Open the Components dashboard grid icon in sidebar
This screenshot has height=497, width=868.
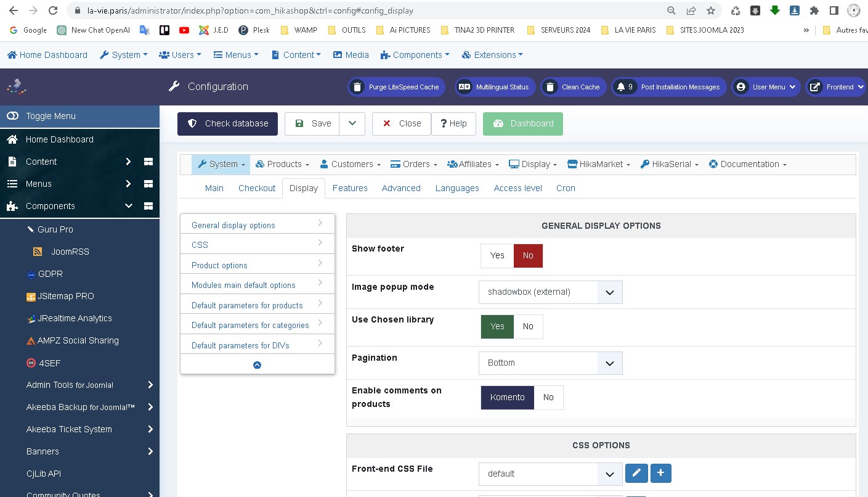[x=148, y=206]
